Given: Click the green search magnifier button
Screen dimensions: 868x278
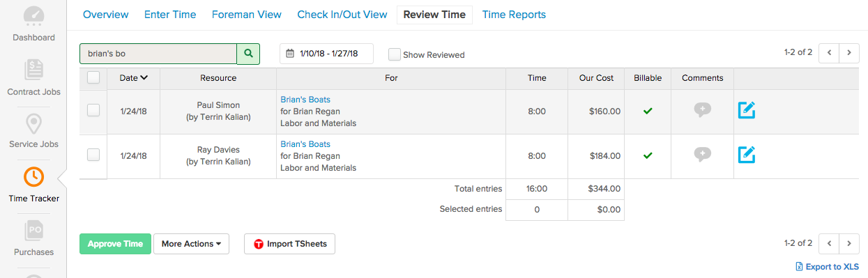Looking at the screenshot, I should (x=248, y=54).
